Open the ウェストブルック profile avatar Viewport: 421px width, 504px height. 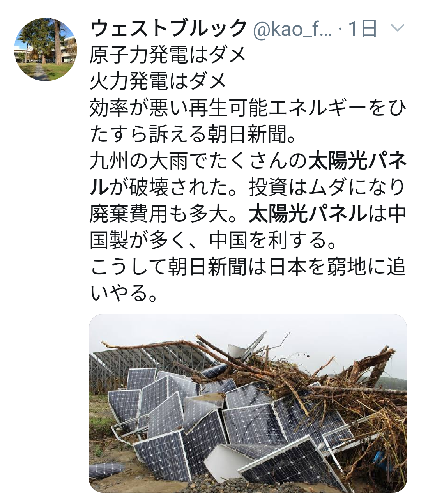(x=46, y=50)
